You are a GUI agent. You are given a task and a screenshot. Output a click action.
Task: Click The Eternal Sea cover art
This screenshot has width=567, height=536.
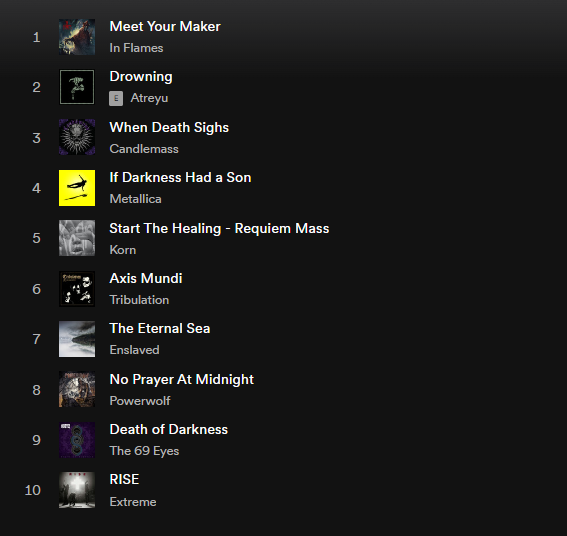point(77,339)
